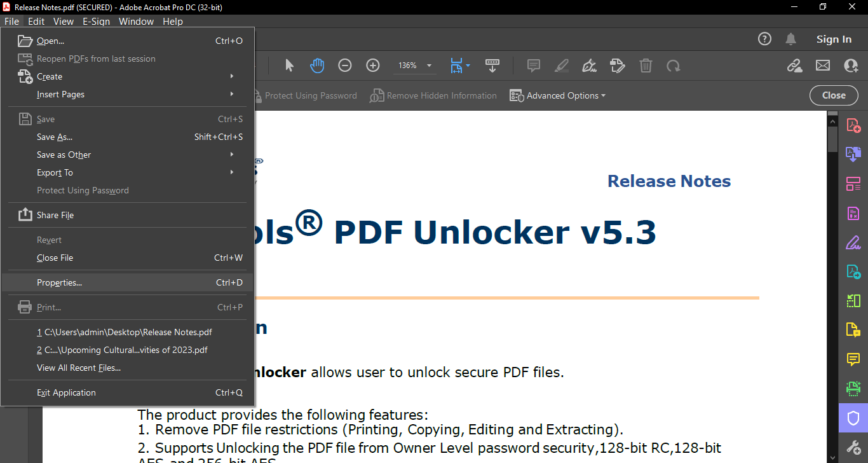Screen dimensions: 868x463
Task: Click the curved redo arrow icon
Action: tap(674, 66)
